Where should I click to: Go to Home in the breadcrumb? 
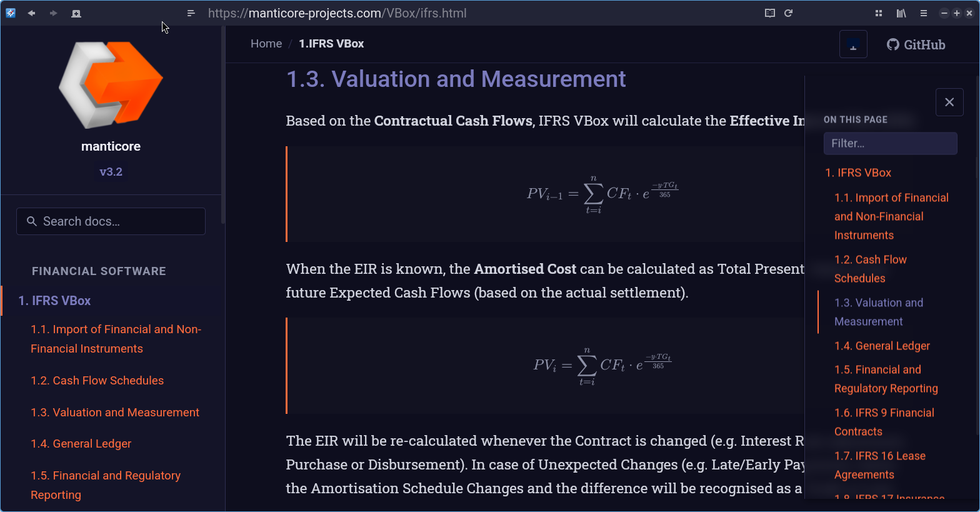tap(266, 44)
